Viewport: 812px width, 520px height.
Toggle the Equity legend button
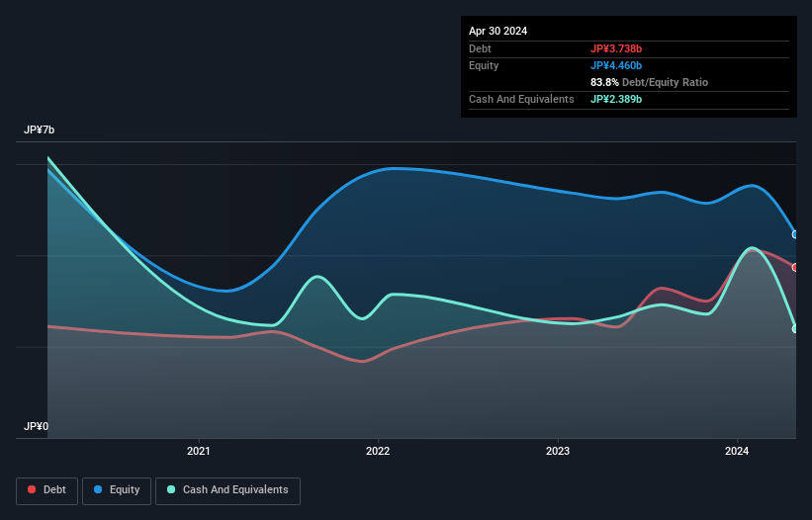click(x=117, y=490)
